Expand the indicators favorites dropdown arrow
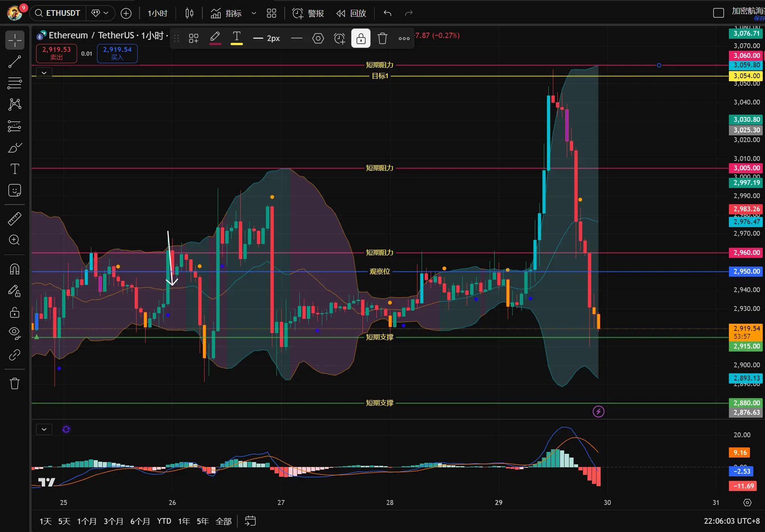Image resolution: width=765 pixels, height=532 pixels. coord(254,13)
